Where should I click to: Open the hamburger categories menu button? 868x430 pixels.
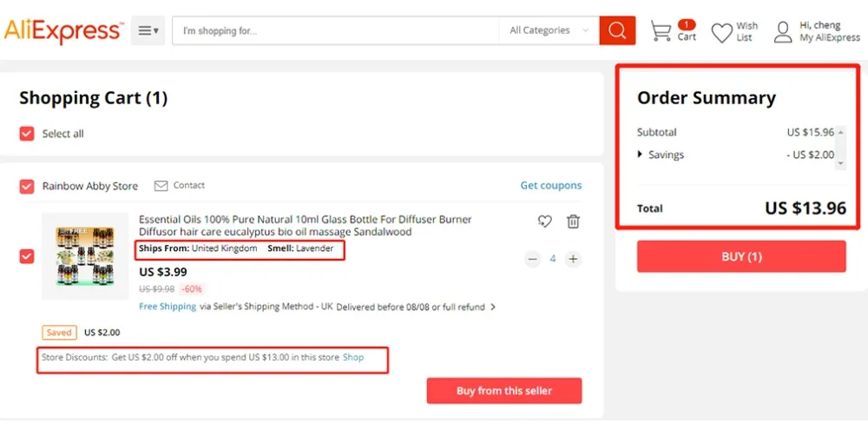[148, 30]
